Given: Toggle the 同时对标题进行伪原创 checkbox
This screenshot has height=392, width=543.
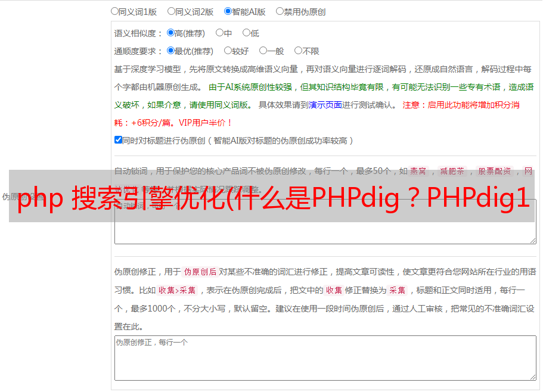Looking at the screenshot, I should (118, 140).
